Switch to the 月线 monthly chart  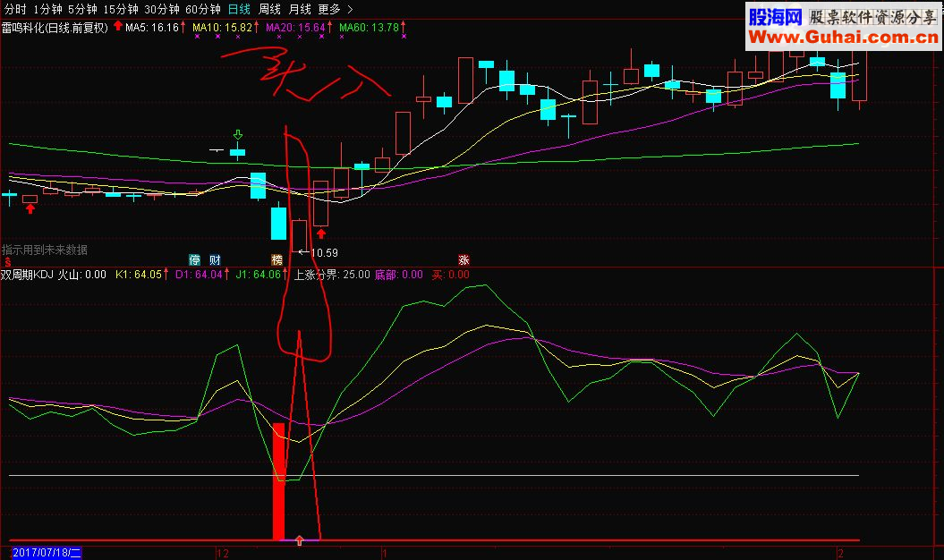[299, 9]
